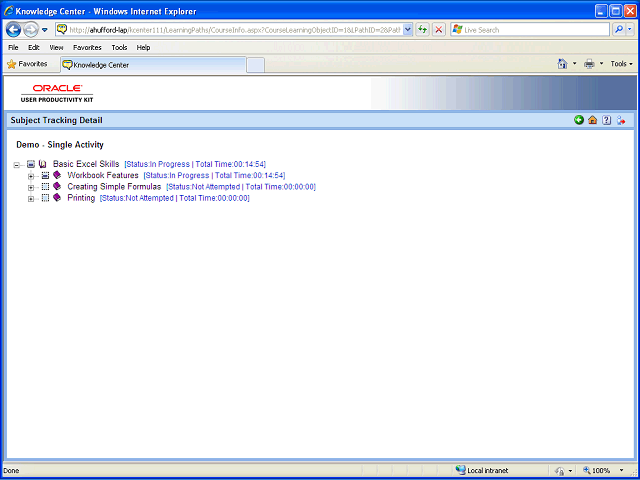This screenshot has height=480, width=640.
Task: Open the Workbook Features link
Action: point(103,176)
